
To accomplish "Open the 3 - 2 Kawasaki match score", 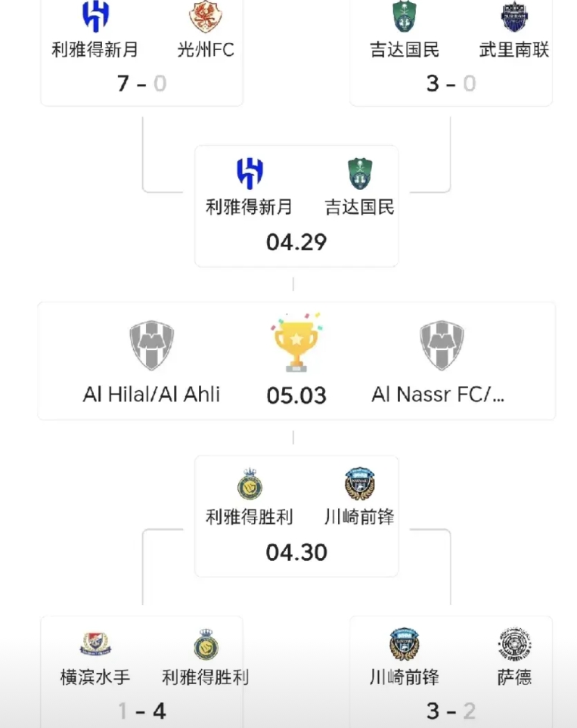I will (x=451, y=711).
